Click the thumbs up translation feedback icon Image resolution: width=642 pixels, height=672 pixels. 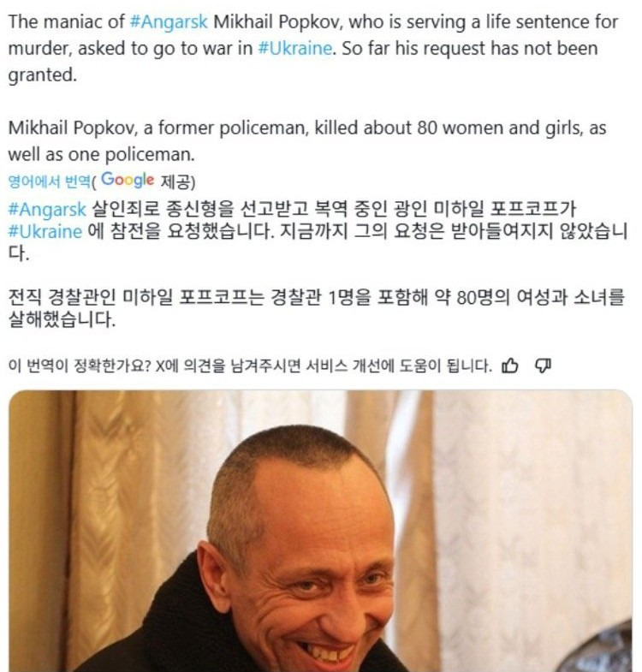click(510, 366)
